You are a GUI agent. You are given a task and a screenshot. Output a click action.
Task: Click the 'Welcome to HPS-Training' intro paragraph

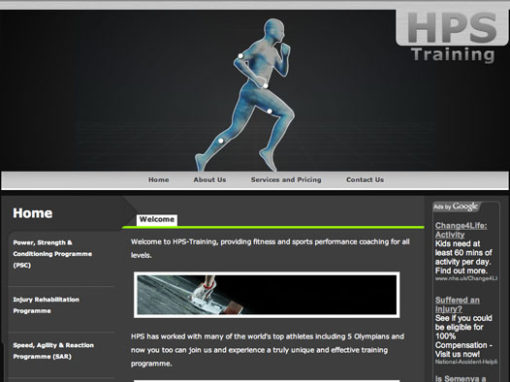click(x=270, y=248)
